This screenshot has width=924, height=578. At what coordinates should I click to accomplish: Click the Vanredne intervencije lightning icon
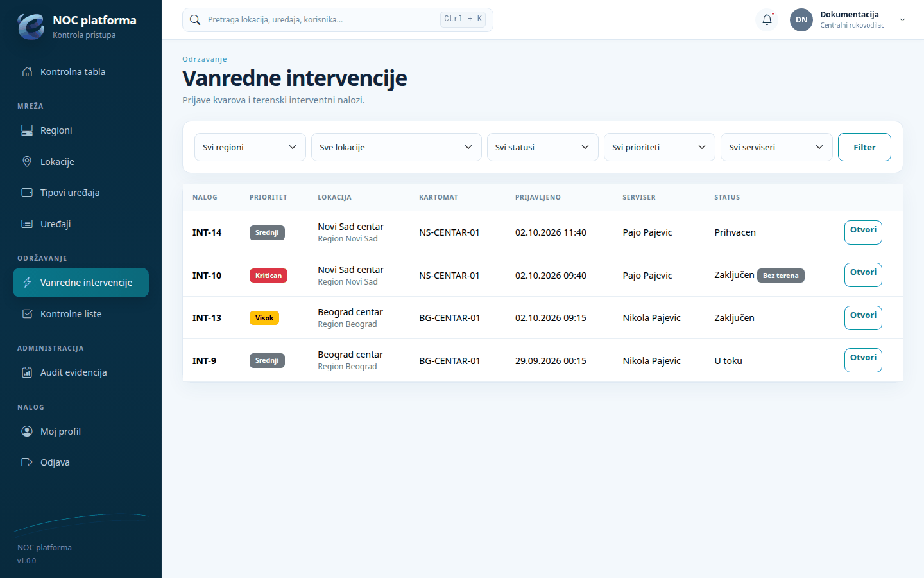coord(27,283)
